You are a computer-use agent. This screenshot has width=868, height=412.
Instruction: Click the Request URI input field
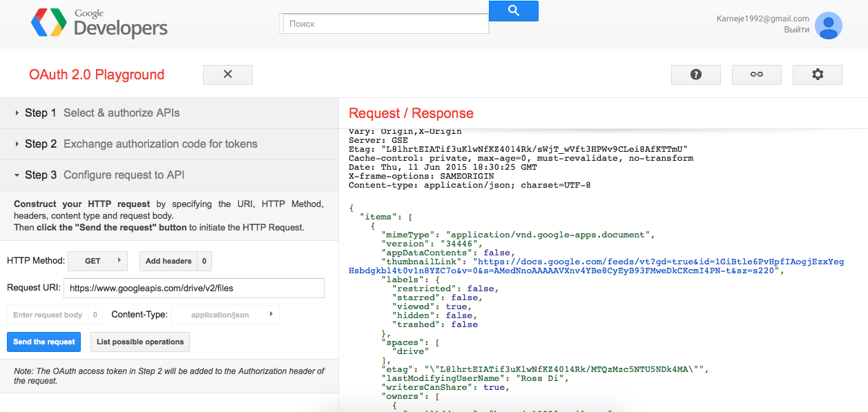point(194,288)
